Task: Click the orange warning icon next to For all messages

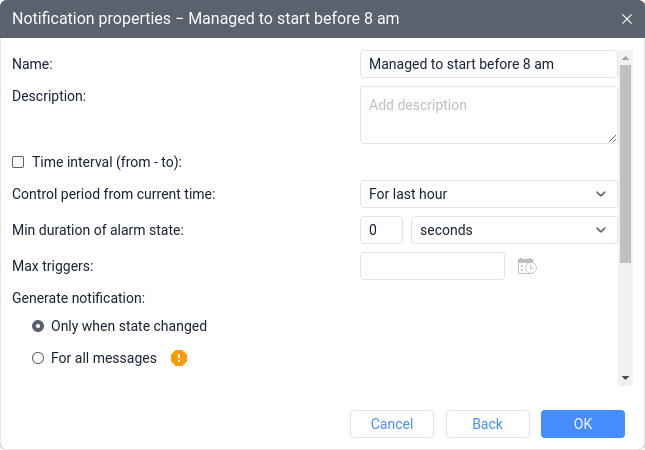Action: (179, 357)
